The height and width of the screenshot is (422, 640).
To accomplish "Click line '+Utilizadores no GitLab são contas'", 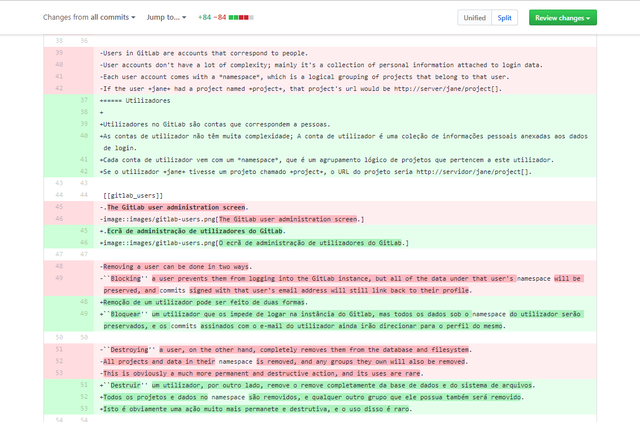I will (215, 124).
